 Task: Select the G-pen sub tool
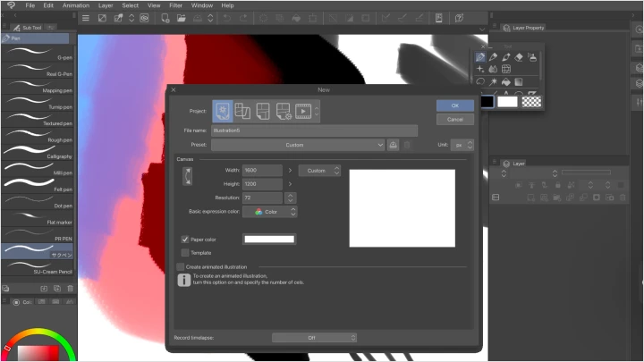click(38, 54)
